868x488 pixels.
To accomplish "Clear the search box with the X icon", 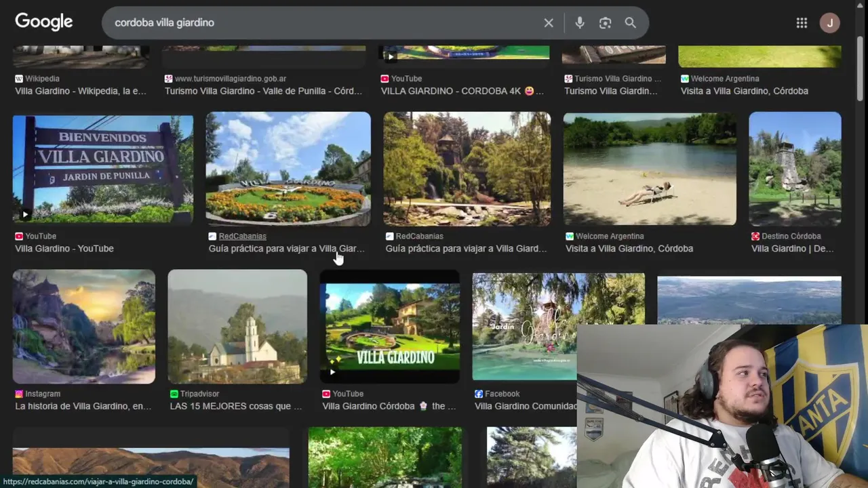I will (549, 23).
